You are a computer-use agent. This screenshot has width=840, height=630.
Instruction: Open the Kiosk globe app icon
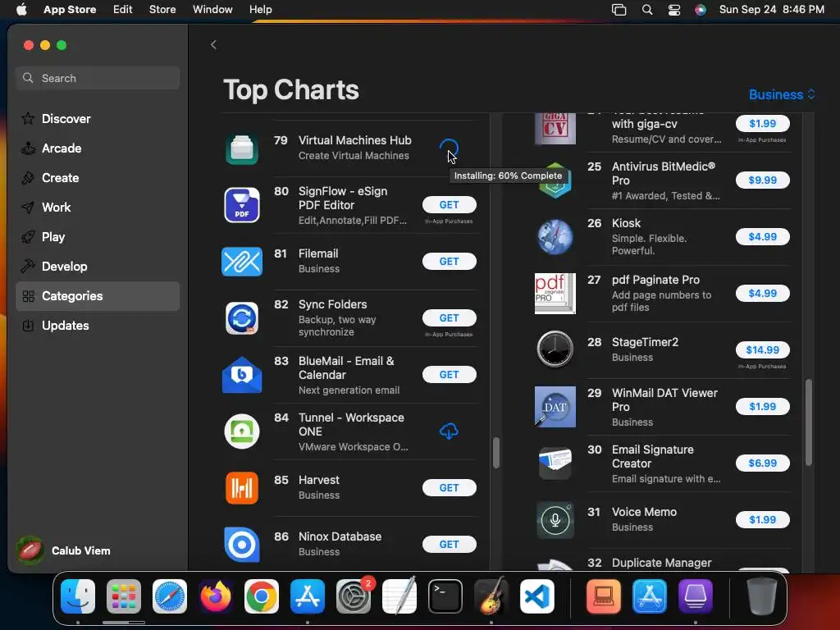pos(555,237)
